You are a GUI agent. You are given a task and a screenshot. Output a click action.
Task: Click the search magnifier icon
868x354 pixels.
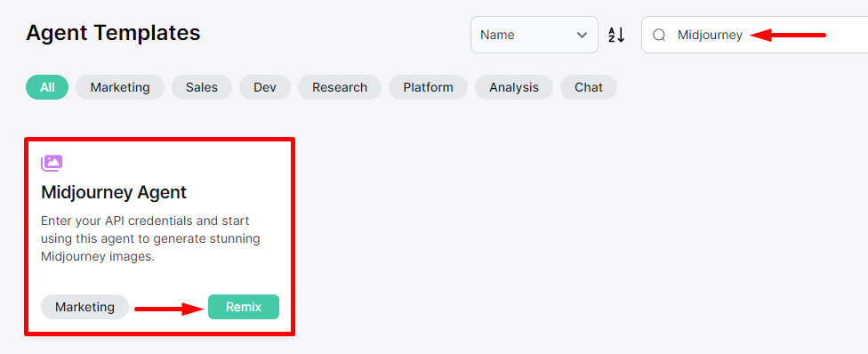coord(659,35)
